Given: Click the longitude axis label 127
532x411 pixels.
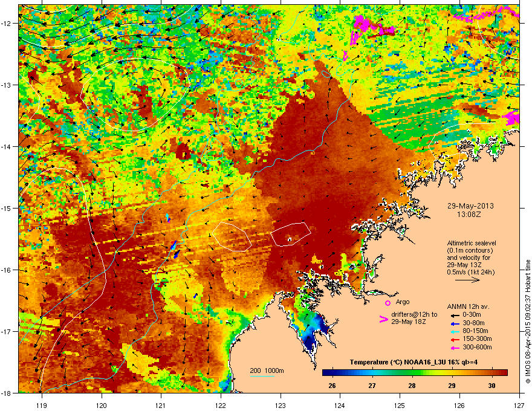Looking at the screenshot, I should 519,405.
